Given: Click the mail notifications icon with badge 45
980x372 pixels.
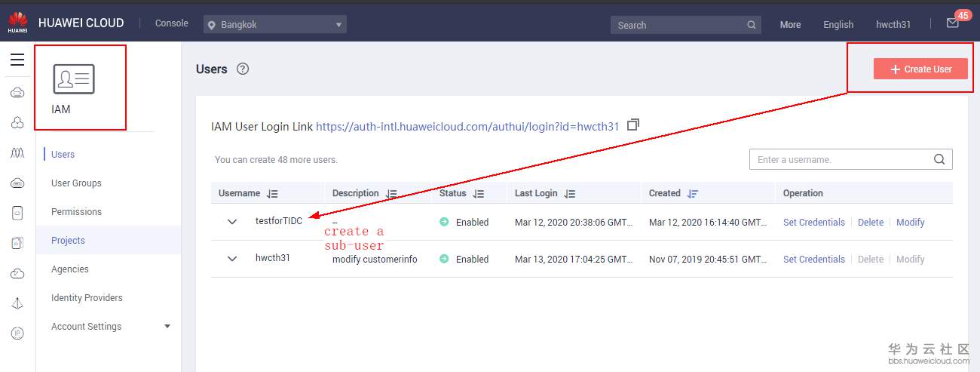Looking at the screenshot, I should 953,23.
